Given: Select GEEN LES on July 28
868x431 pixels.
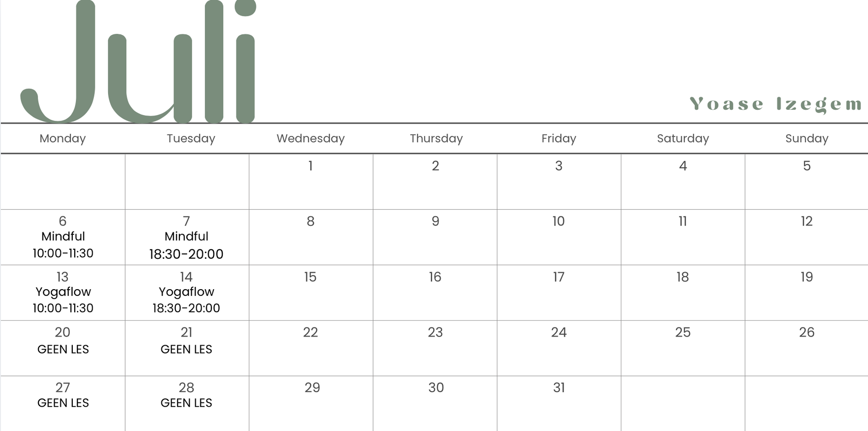Looking at the screenshot, I should click(186, 403).
